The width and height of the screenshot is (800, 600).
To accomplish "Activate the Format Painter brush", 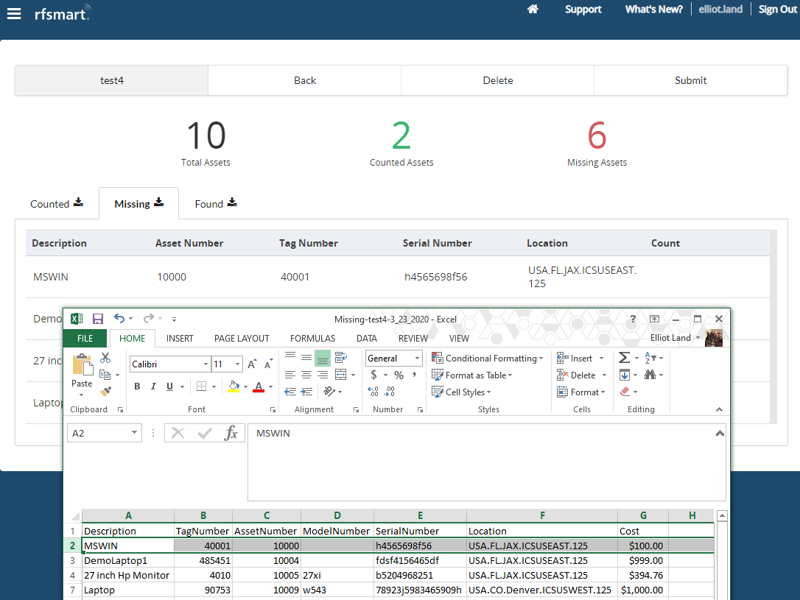I will click(x=106, y=391).
